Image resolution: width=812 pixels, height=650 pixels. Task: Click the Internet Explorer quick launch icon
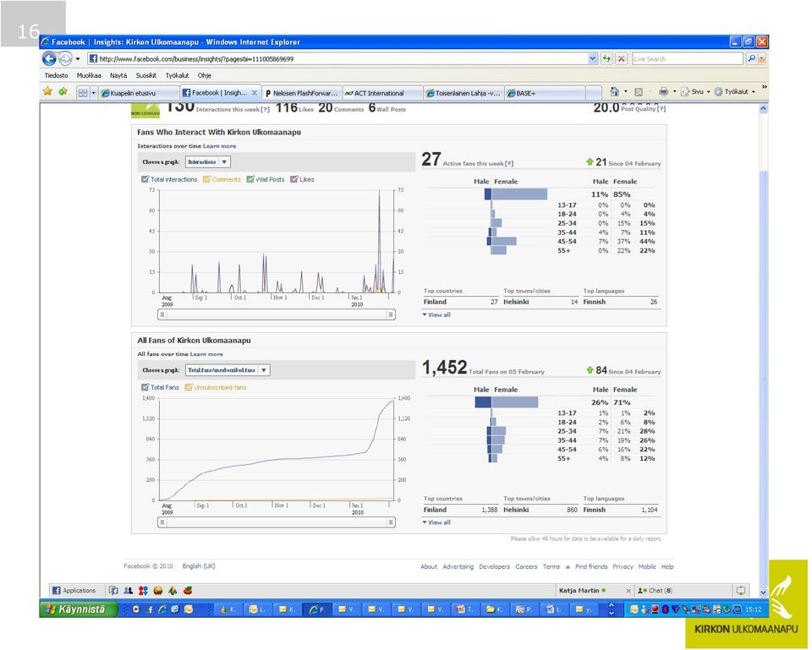tap(162, 609)
